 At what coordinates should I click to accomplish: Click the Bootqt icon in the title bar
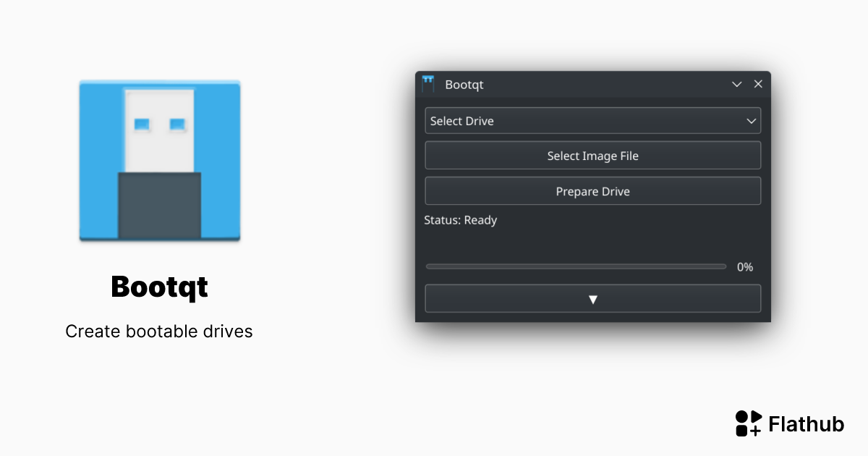point(428,84)
